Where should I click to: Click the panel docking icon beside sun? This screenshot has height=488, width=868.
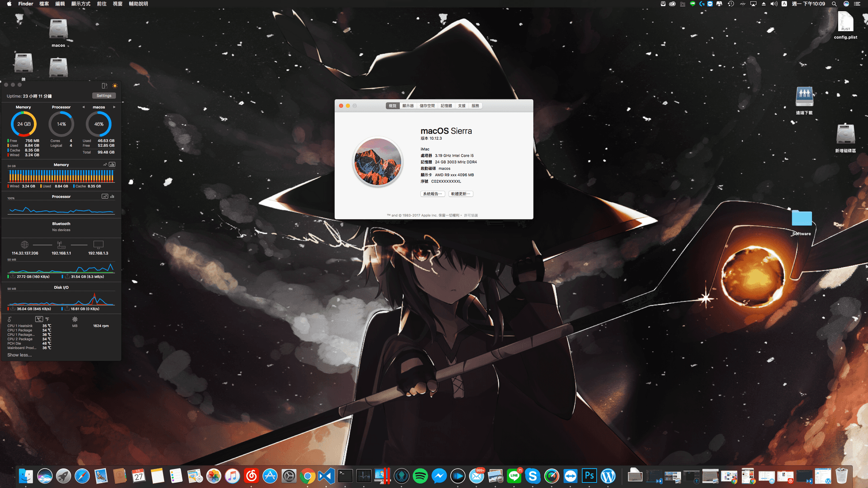104,86
